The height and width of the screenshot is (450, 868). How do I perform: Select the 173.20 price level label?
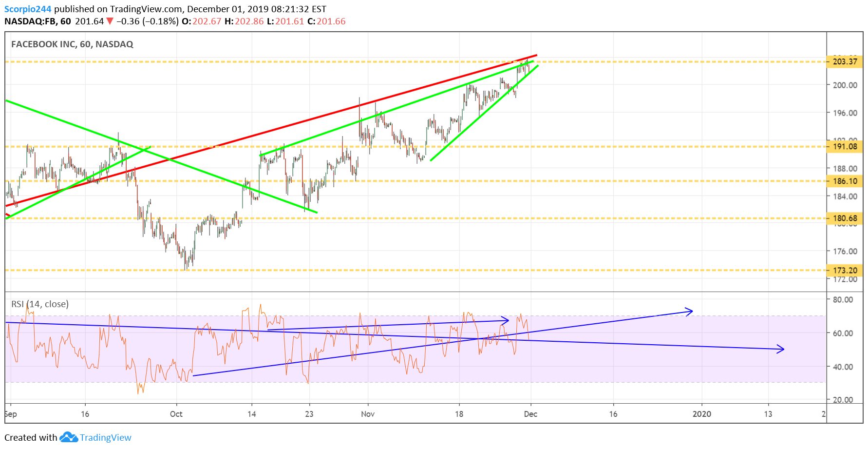pyautogui.click(x=845, y=270)
